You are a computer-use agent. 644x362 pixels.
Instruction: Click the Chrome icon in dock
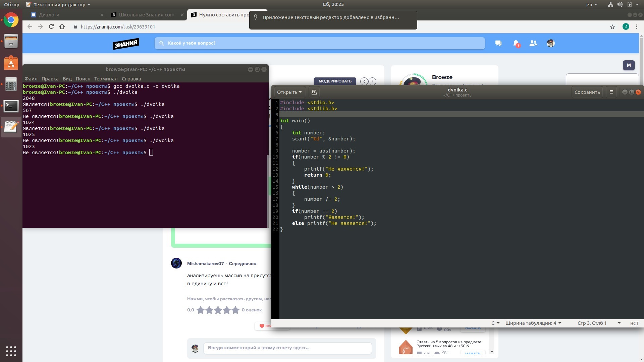point(11,20)
